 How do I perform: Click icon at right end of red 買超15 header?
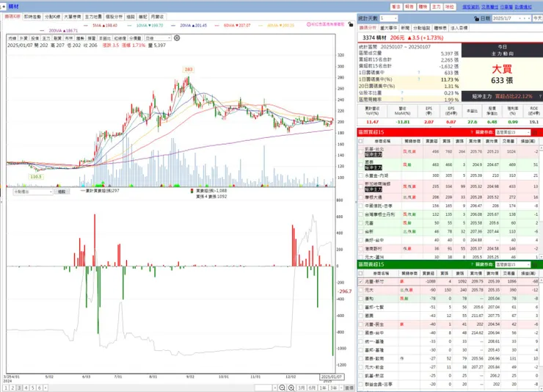[x=536, y=132]
